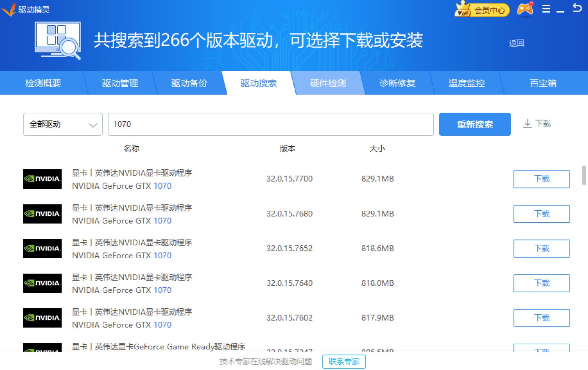
Task: Download driver version 32.0.15.7700
Action: tap(542, 179)
